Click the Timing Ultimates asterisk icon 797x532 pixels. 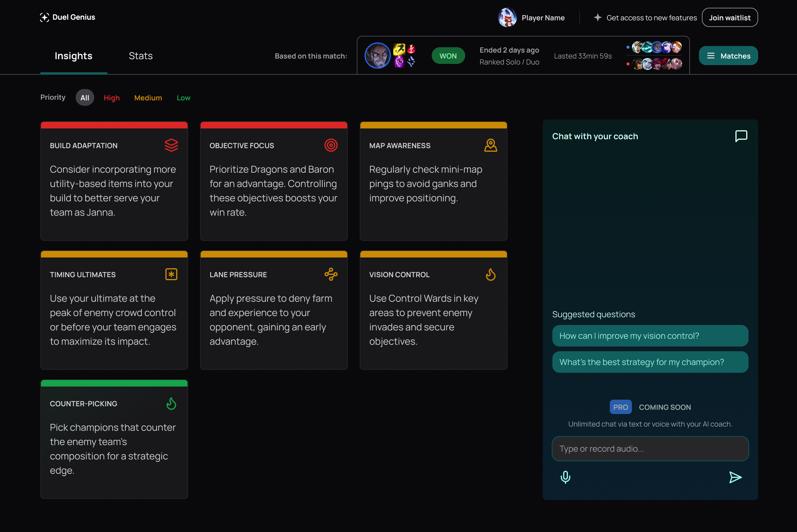click(171, 275)
